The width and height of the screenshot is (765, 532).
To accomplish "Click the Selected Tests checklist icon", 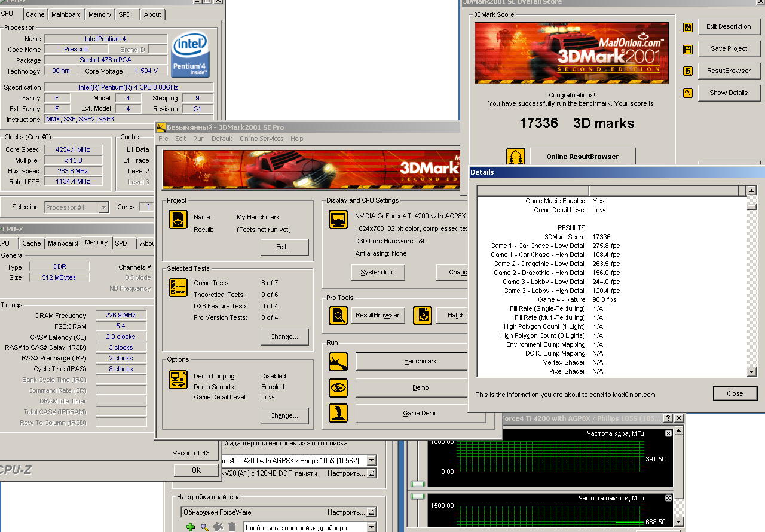I will pos(178,288).
